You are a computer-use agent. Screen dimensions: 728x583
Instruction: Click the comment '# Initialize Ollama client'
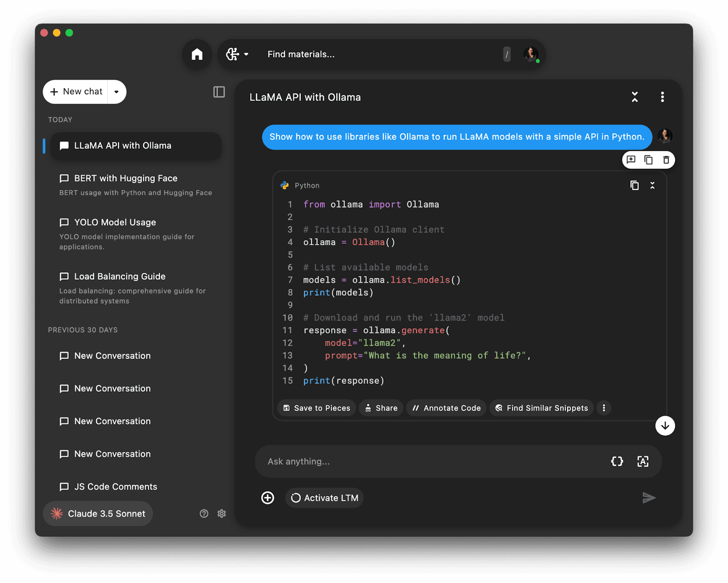pyautogui.click(x=374, y=230)
